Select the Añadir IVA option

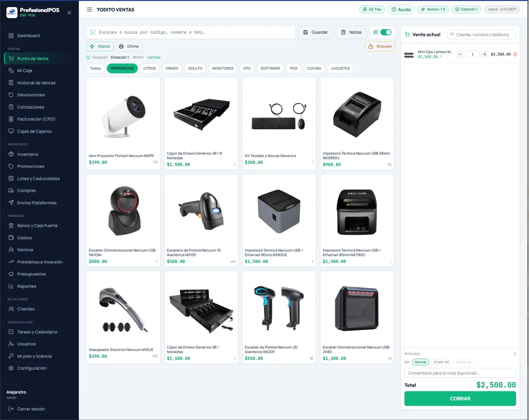[441, 362]
